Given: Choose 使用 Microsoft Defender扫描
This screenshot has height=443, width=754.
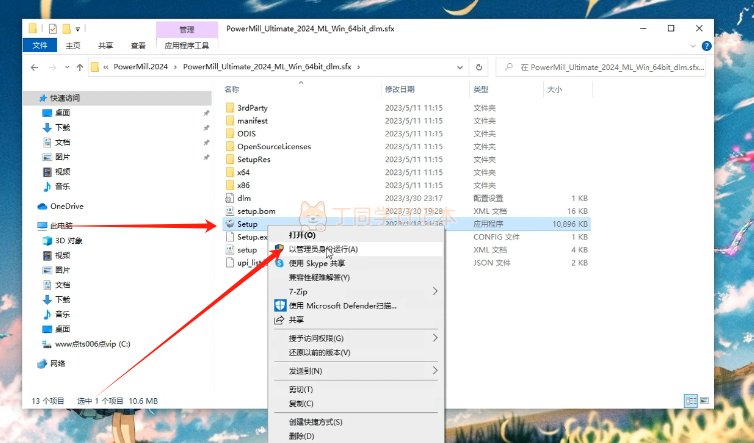Looking at the screenshot, I should pyautogui.click(x=342, y=305).
